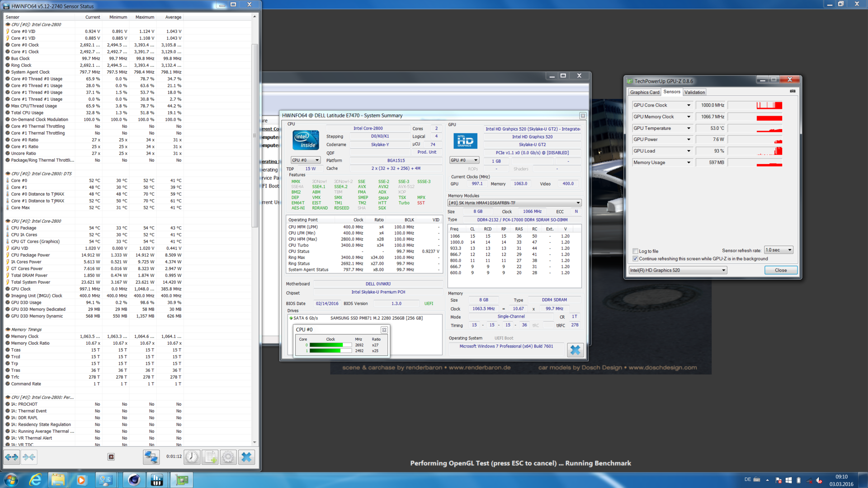Click the Minimum column header
The height and width of the screenshot is (488, 868).
click(116, 17)
